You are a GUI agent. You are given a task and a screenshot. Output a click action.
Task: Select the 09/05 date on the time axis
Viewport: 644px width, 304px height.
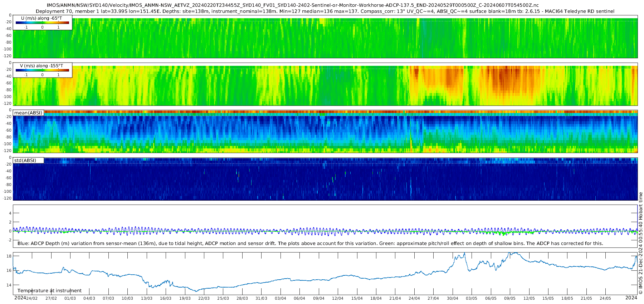click(x=510, y=298)
